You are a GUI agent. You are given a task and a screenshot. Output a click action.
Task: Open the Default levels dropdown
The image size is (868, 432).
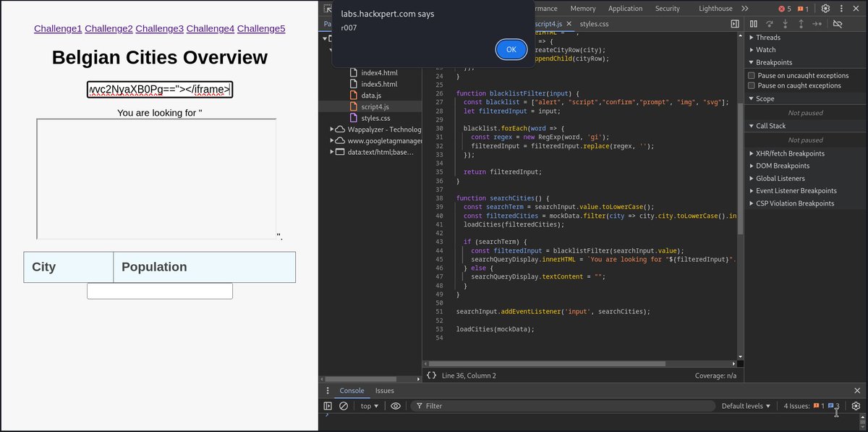point(746,406)
